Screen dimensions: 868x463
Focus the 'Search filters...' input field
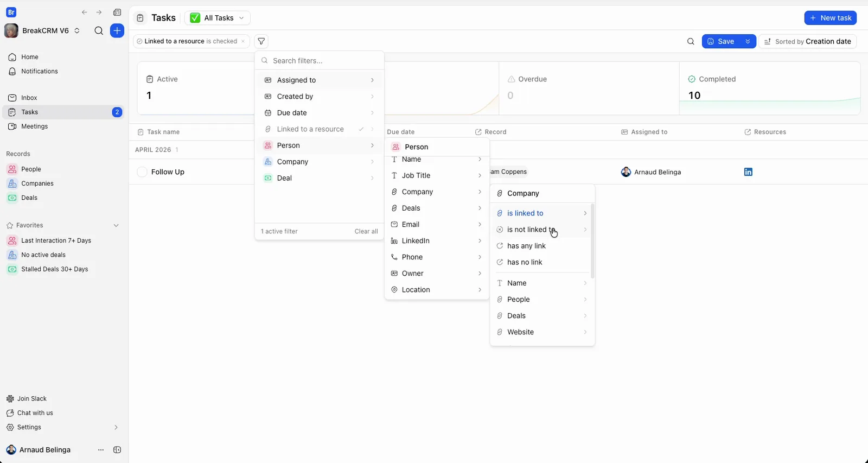[319, 61]
